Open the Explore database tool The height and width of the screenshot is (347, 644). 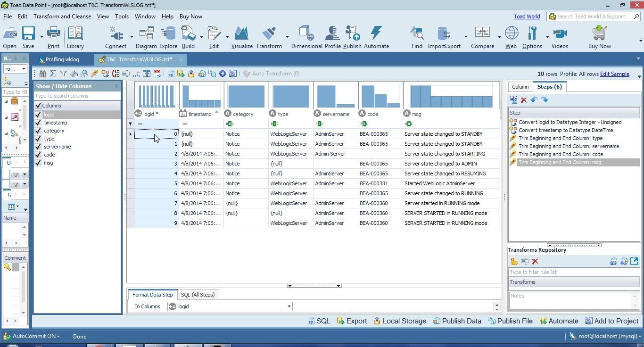point(168,38)
